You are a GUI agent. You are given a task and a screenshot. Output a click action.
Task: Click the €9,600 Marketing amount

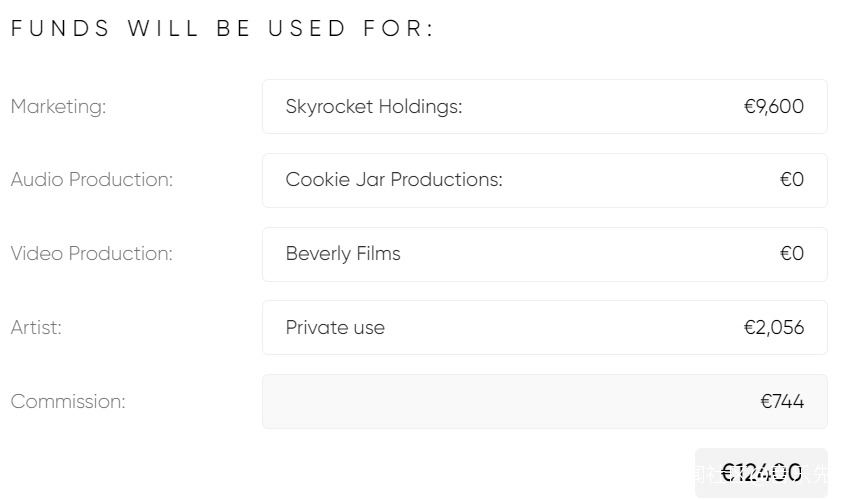pyautogui.click(x=774, y=107)
